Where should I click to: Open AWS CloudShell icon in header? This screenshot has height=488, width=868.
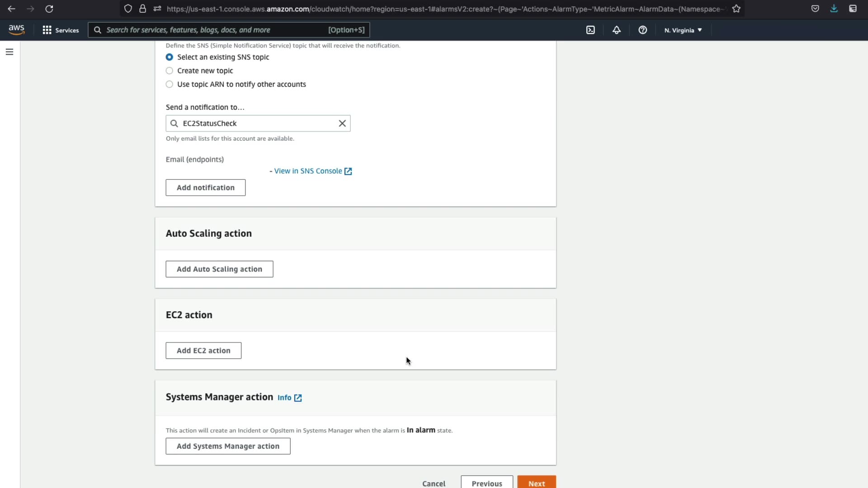point(590,30)
